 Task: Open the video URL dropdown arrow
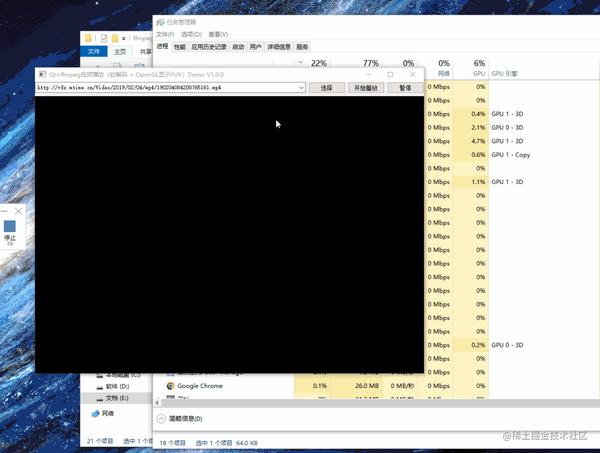(x=301, y=88)
